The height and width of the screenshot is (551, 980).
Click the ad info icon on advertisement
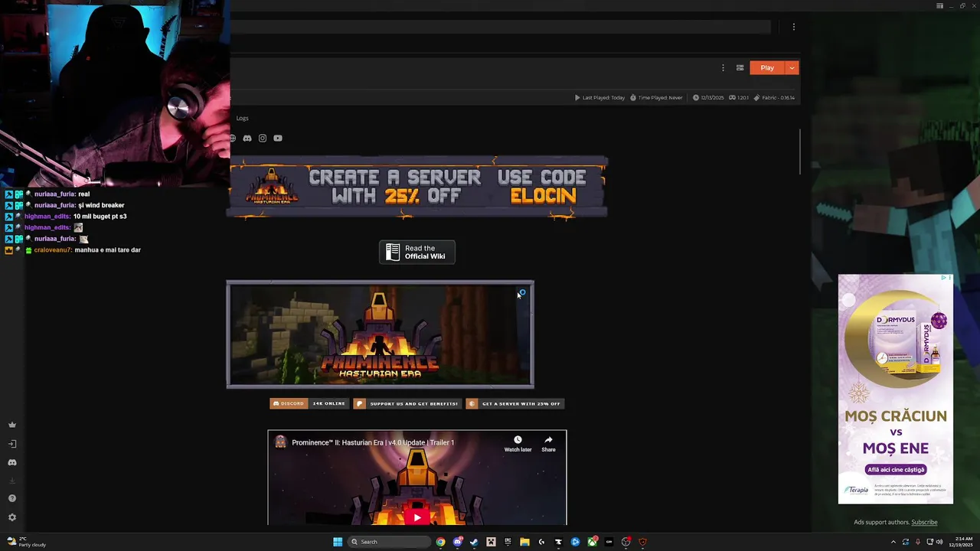pos(945,278)
